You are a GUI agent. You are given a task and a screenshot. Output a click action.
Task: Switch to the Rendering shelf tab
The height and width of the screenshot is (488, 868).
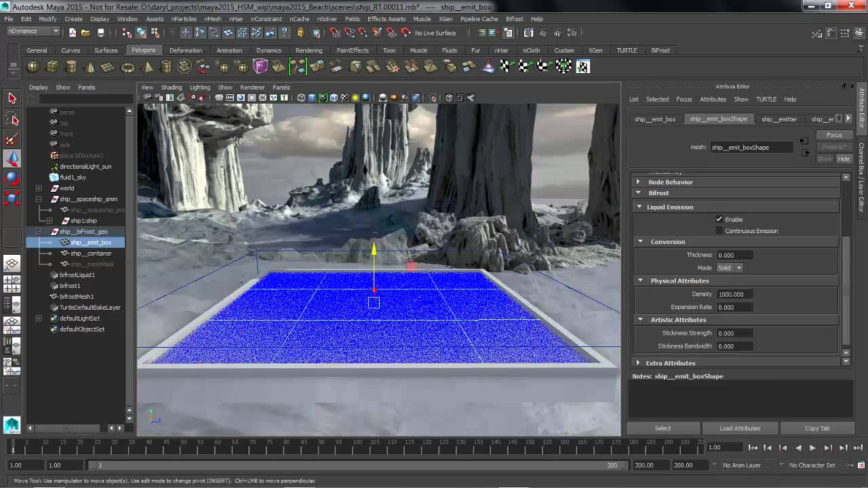point(309,50)
